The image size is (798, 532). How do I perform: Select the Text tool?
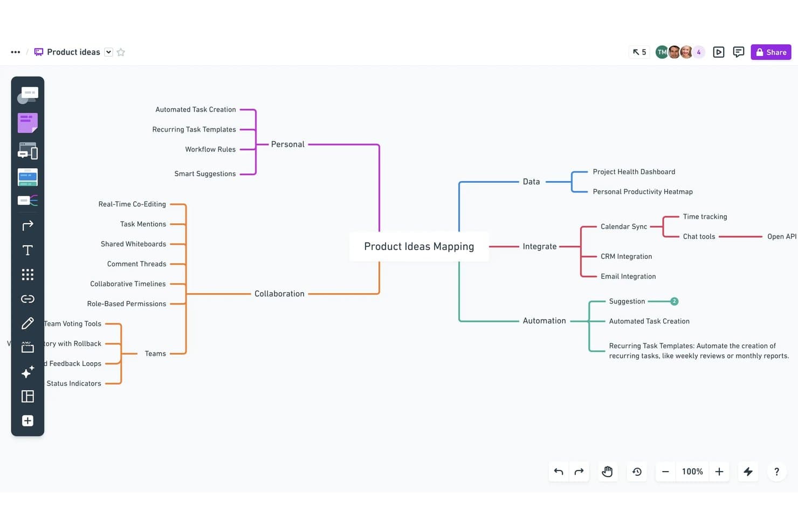(x=27, y=250)
